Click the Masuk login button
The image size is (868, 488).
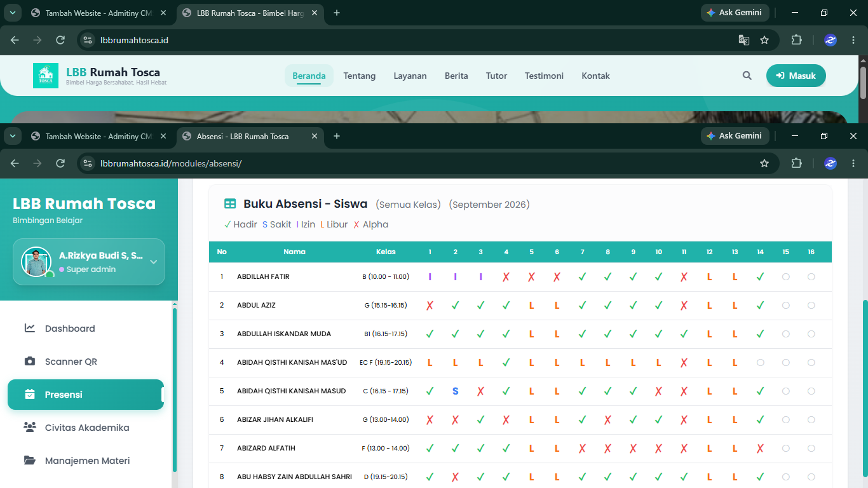coord(796,76)
